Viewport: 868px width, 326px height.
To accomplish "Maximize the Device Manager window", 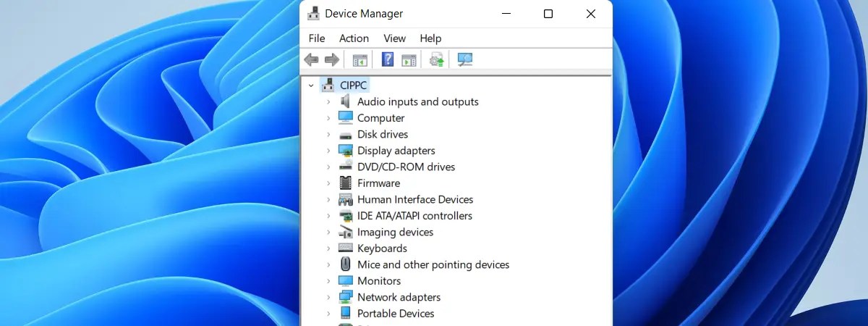I will pyautogui.click(x=548, y=14).
